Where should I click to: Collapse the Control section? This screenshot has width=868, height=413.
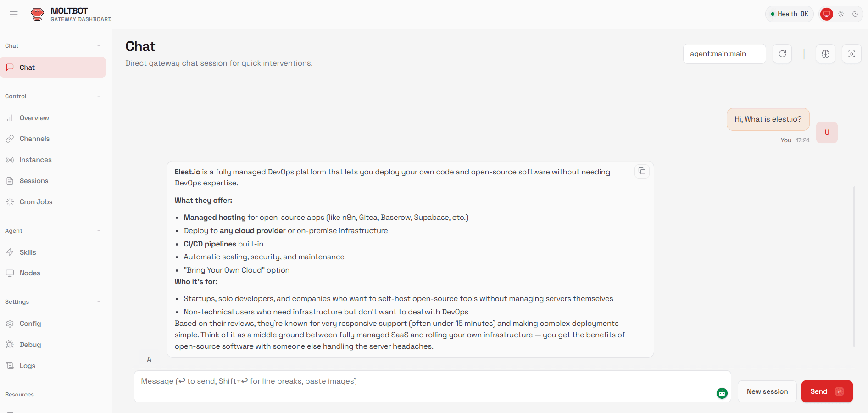point(99,96)
